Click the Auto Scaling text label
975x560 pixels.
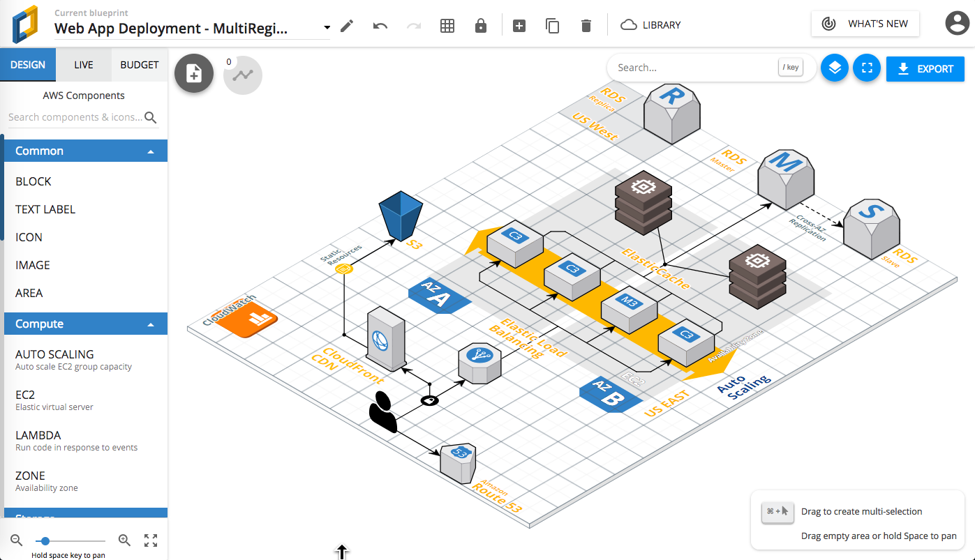pyautogui.click(x=743, y=387)
